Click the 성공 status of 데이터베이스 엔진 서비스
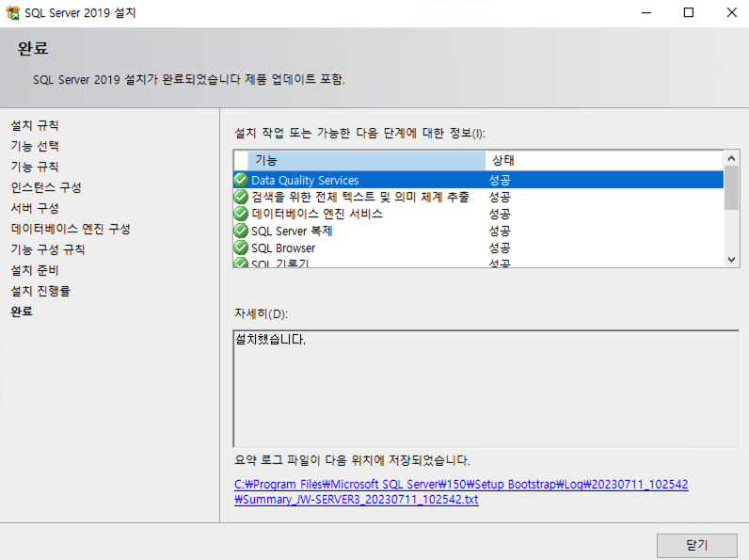This screenshot has height=560, width=749. (500, 214)
